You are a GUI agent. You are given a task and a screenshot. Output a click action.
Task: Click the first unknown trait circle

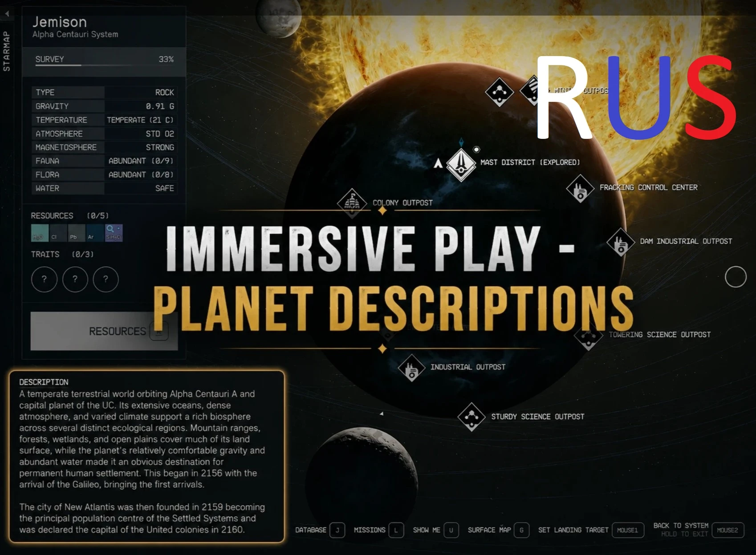pyautogui.click(x=44, y=279)
